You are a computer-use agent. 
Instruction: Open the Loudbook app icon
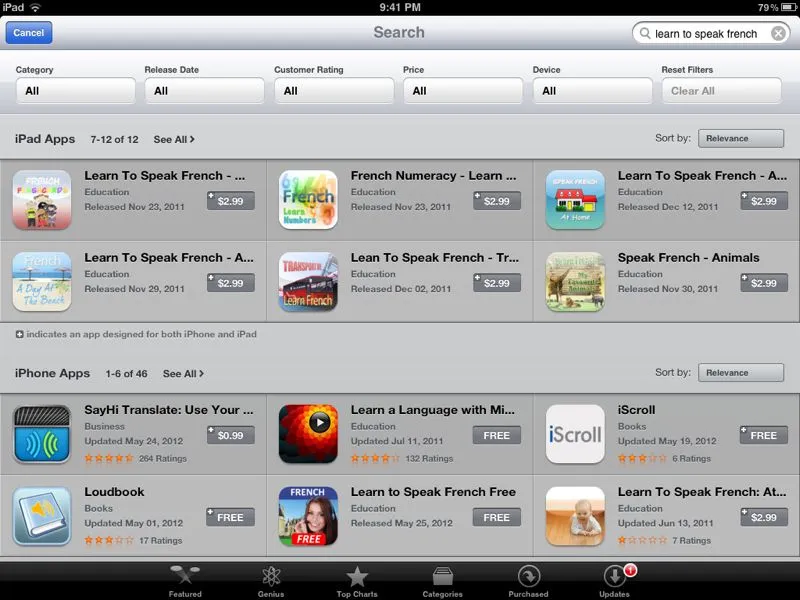(42, 516)
